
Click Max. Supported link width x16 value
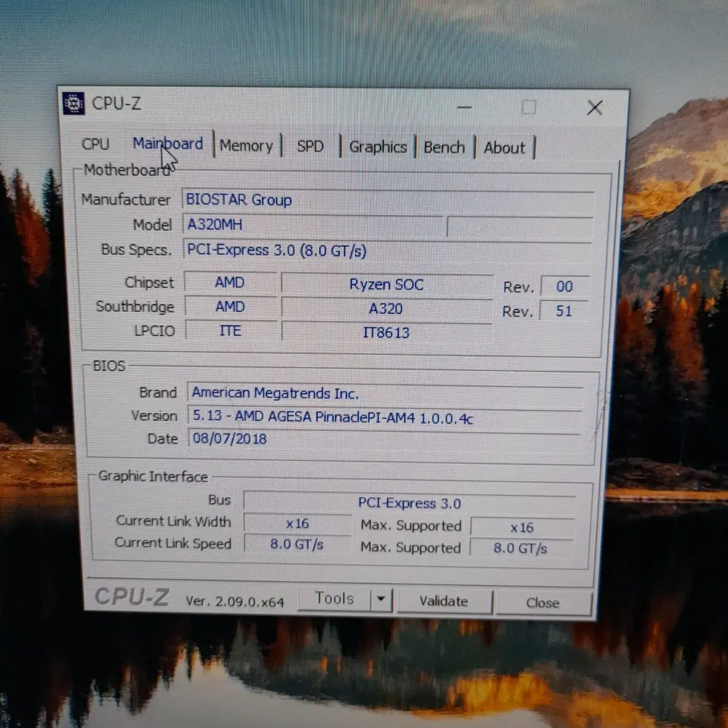522,527
